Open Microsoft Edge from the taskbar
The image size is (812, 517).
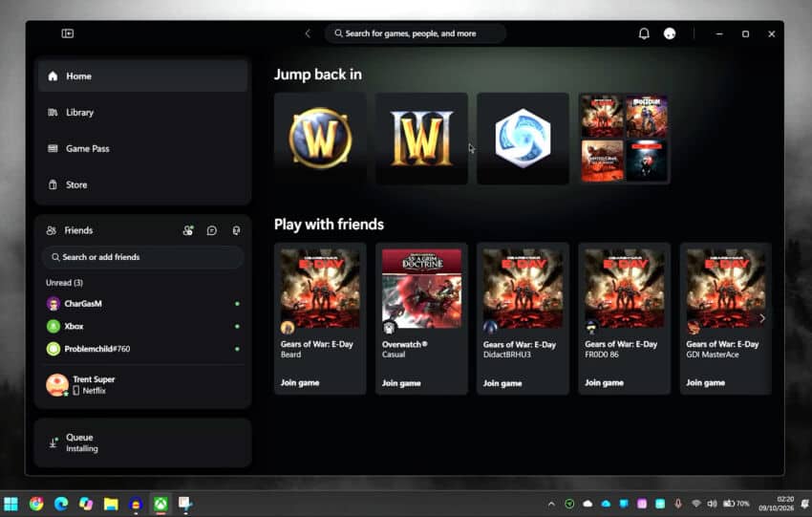pos(61,504)
